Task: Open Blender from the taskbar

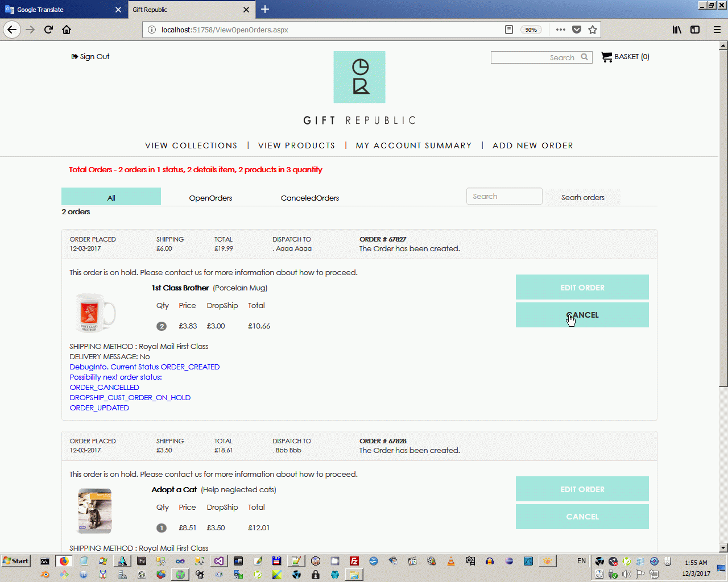Action: point(45,575)
